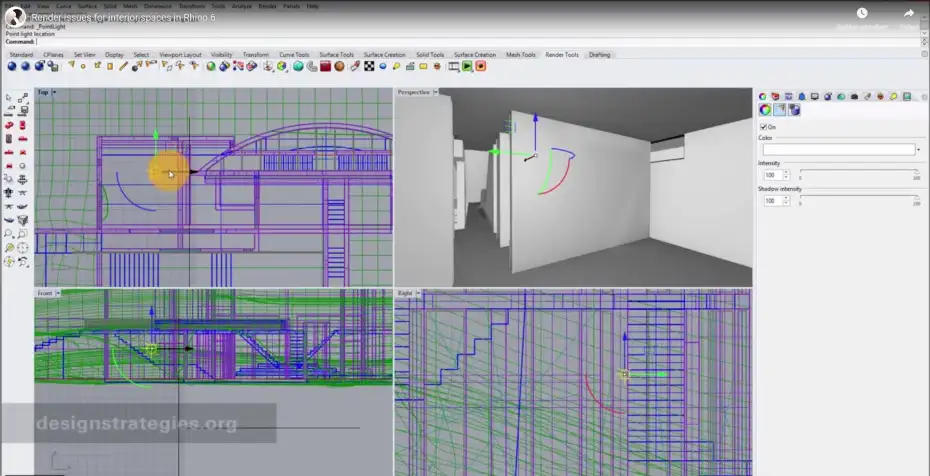Click the Shadow intensity slider handle
Viewport: 930px width, 476px height.
(x=916, y=197)
